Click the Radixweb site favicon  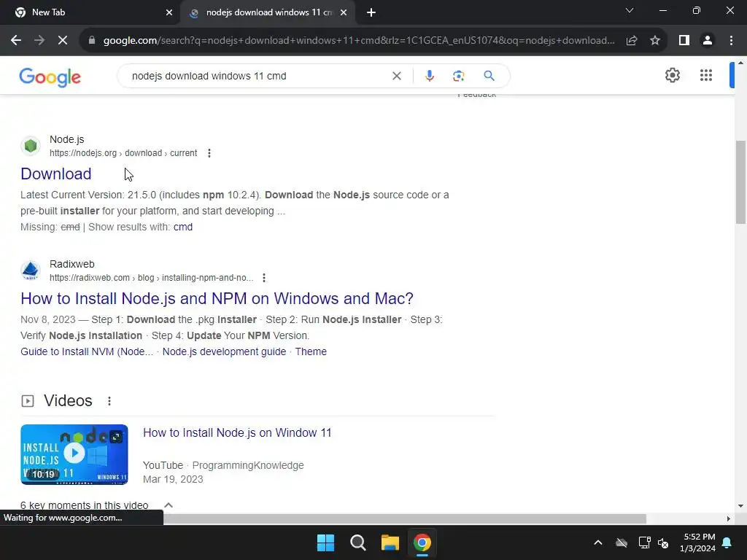[x=31, y=271]
